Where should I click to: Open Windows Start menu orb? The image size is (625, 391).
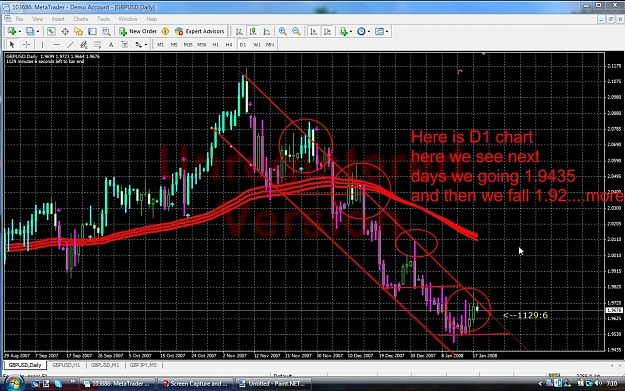[x=13, y=383]
